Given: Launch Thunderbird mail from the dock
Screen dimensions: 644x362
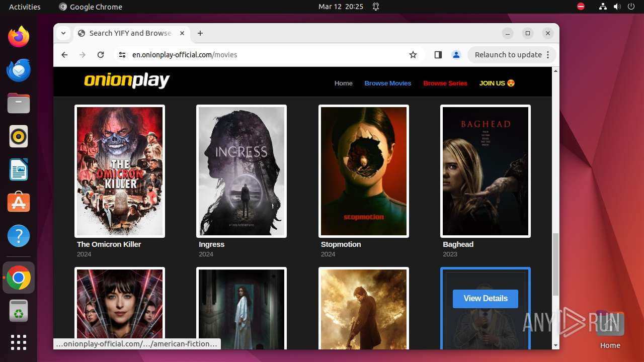Looking at the screenshot, I should click(x=19, y=70).
